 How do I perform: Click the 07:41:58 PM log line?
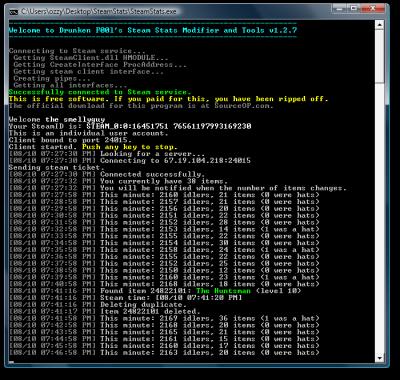pos(164,318)
